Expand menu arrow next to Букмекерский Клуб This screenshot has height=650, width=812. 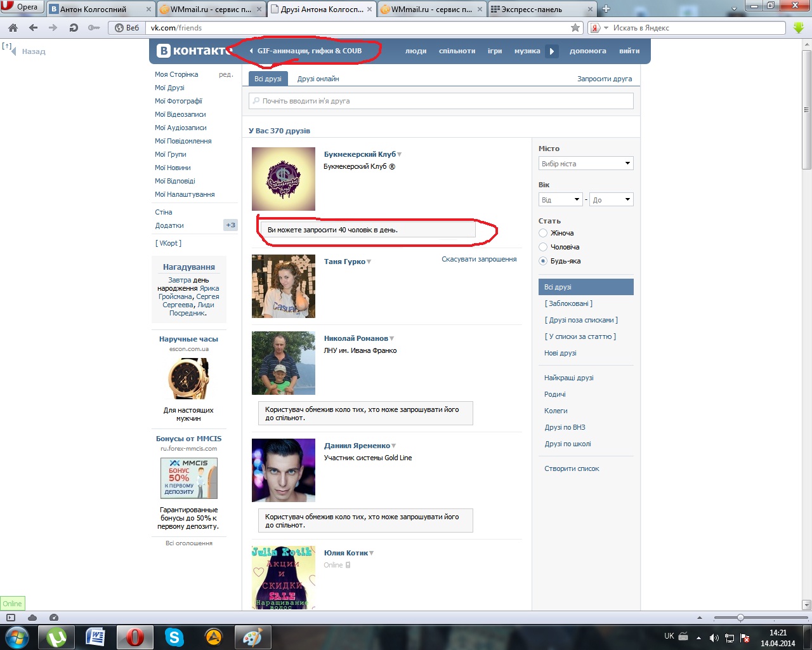400,154
